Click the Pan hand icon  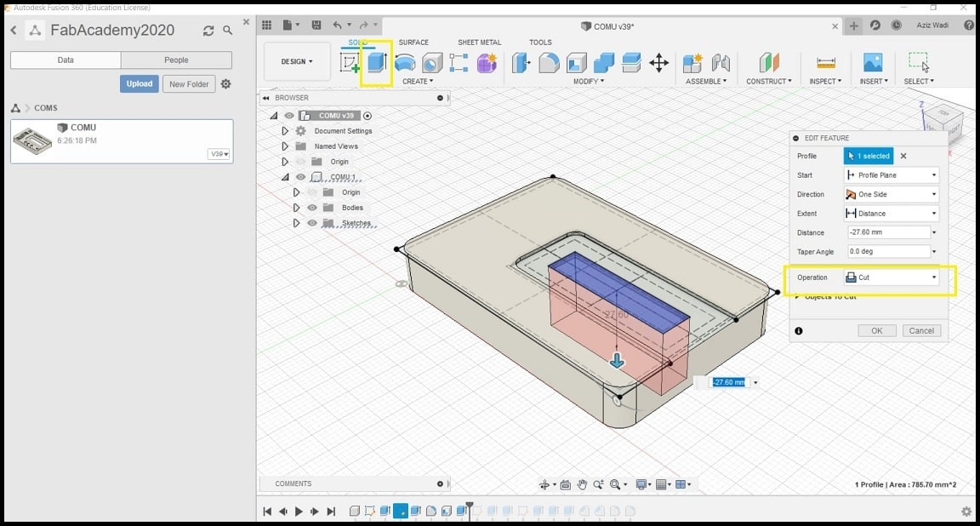point(583,484)
